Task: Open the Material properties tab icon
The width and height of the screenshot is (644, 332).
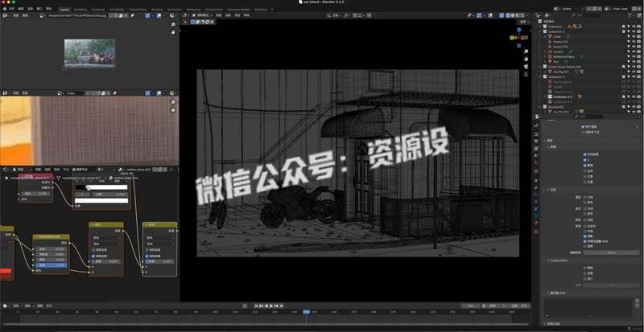Action: [x=536, y=223]
